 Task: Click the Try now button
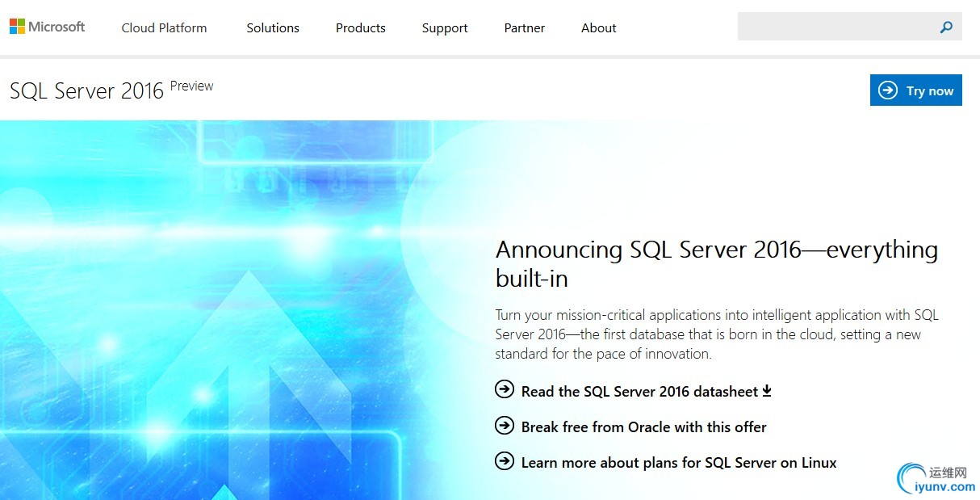[x=916, y=90]
